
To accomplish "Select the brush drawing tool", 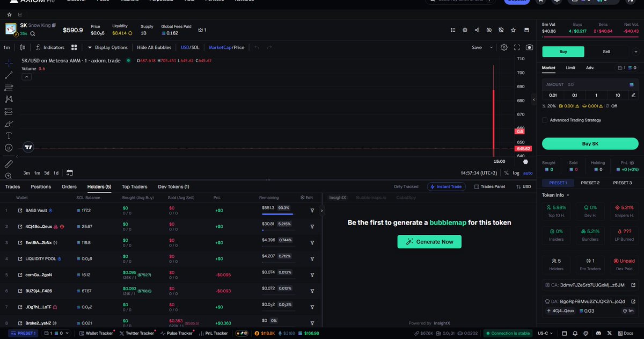I will [x=9, y=124].
